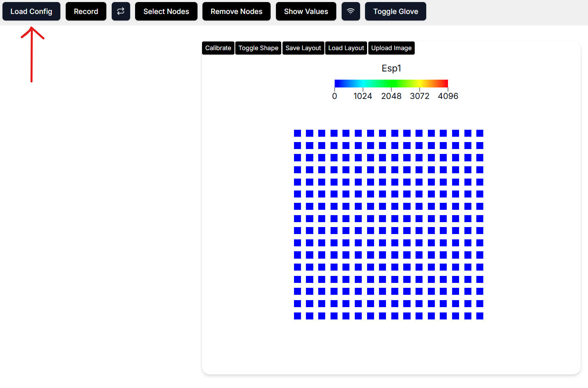Image resolution: width=588 pixels, height=388 pixels.
Task: Click the bottom-left sensor node in the grid
Action: click(298, 316)
